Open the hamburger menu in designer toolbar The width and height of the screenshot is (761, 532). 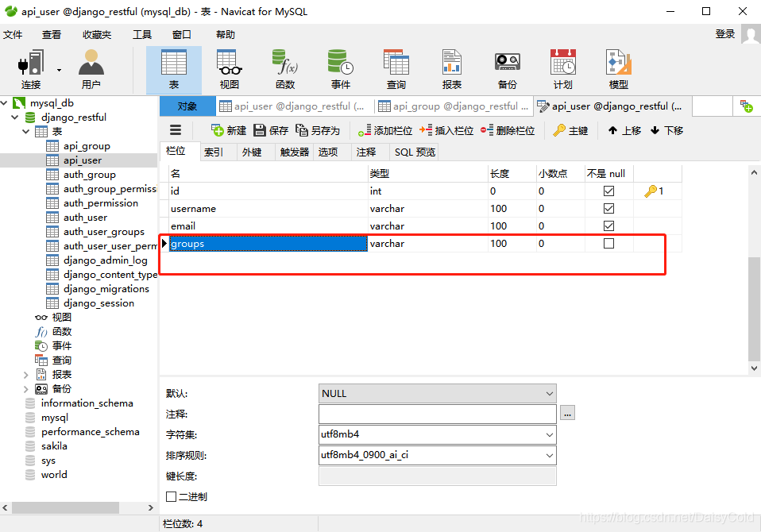pos(176,130)
